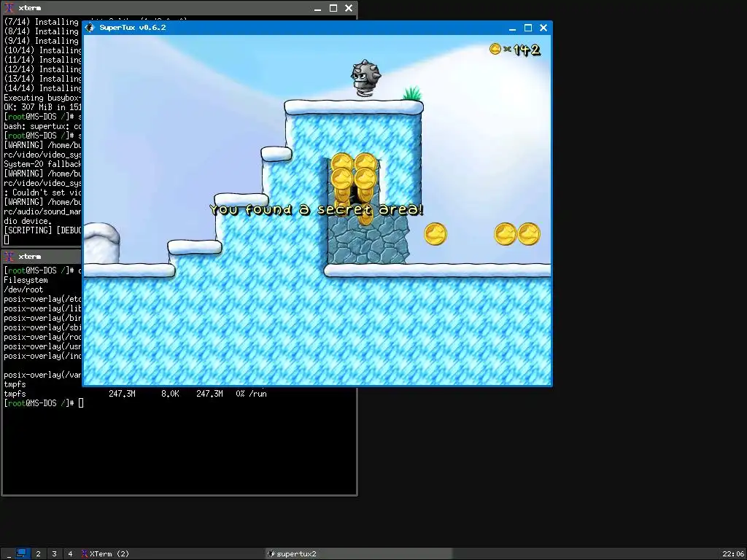Maximize the SuperTux v0.6.2 window
The image size is (747, 560).
click(x=528, y=28)
